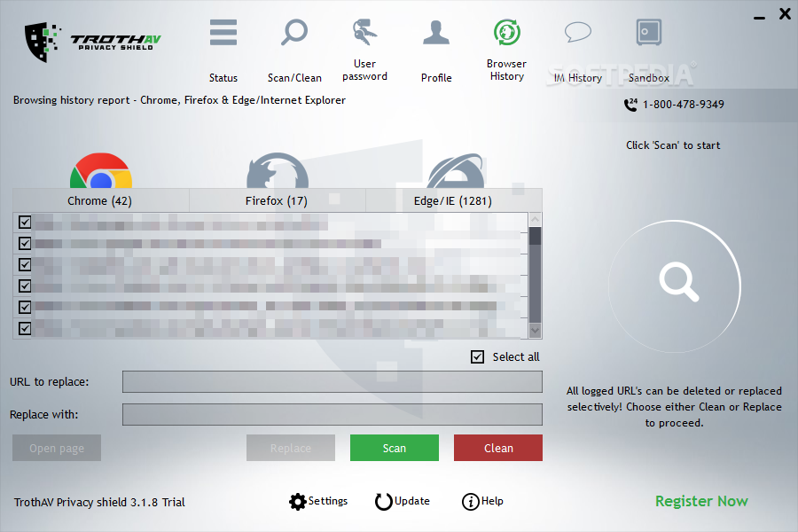The image size is (798, 532).
Task: Minimize the TrothAV window
Action: (x=759, y=18)
